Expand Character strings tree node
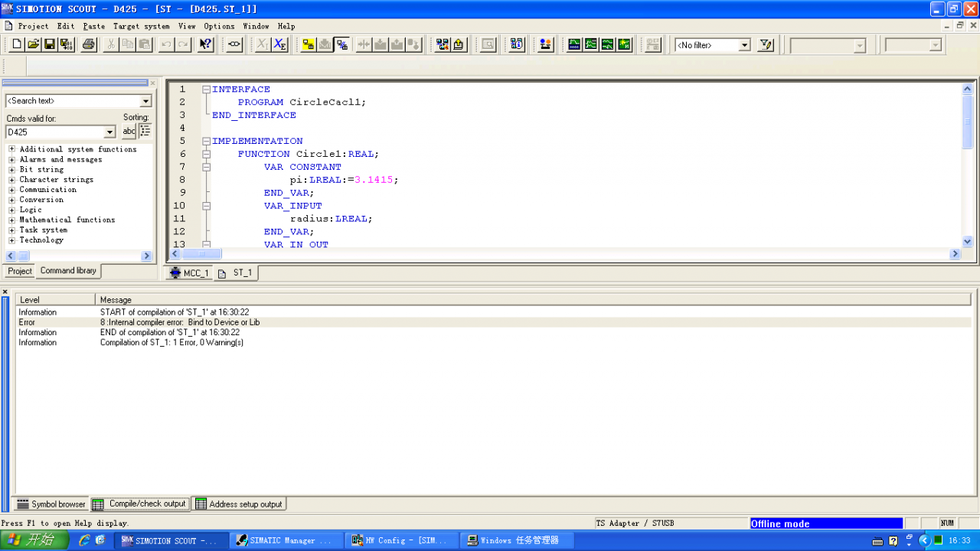The height and width of the screenshot is (551, 980). 11,180
